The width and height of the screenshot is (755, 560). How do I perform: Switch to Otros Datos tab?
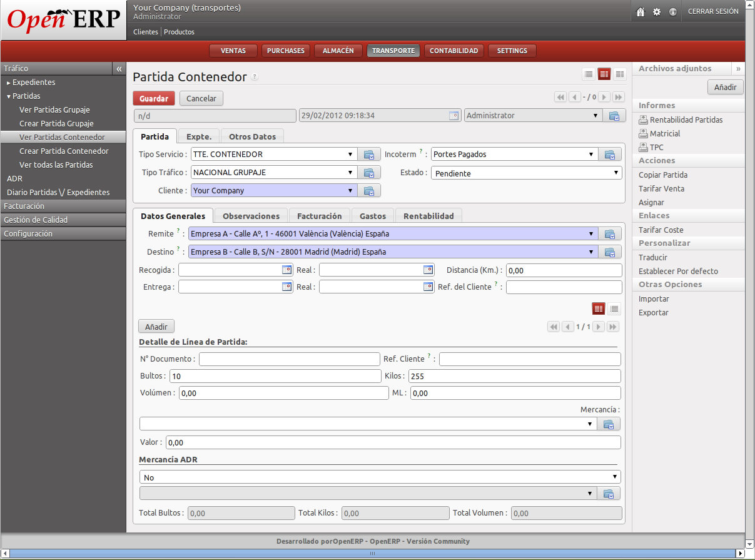(x=253, y=136)
